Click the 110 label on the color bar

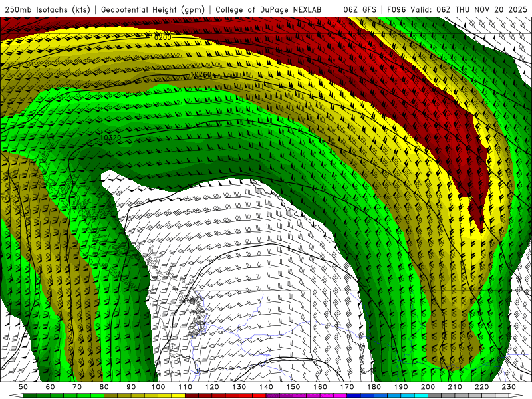(x=186, y=387)
